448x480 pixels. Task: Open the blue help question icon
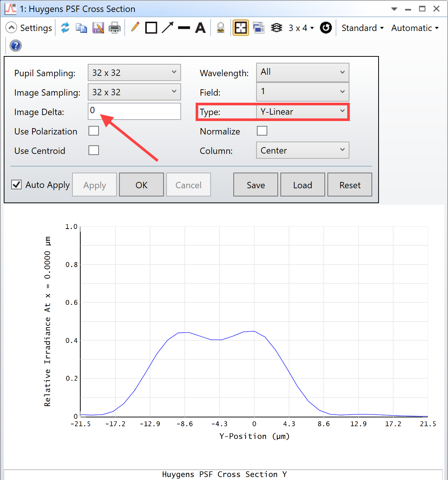16,46
